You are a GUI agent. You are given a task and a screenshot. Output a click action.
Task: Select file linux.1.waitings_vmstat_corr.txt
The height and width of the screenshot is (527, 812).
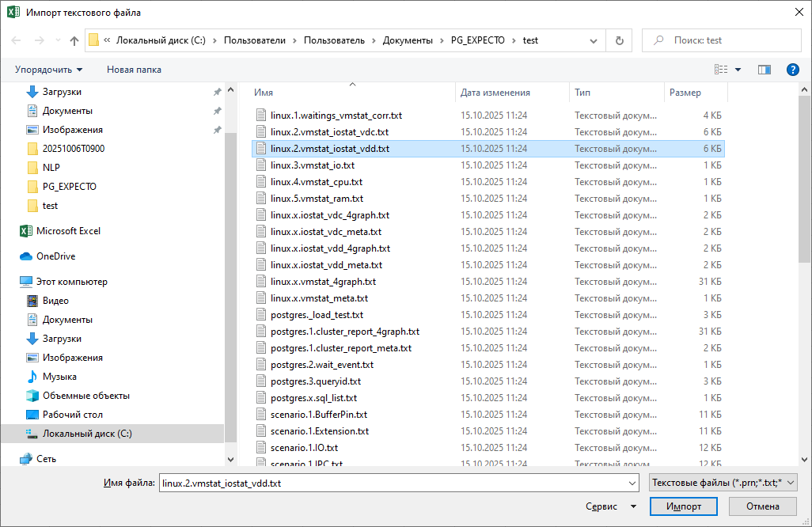pos(336,116)
